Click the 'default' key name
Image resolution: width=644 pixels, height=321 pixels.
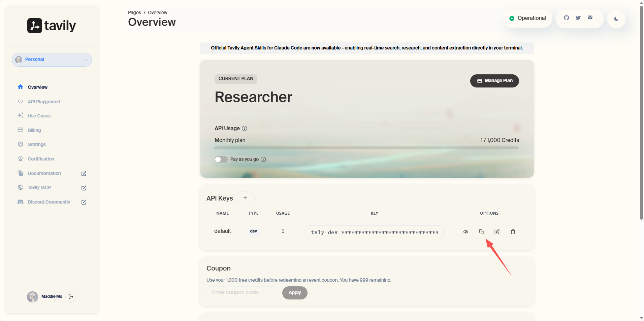click(x=223, y=231)
